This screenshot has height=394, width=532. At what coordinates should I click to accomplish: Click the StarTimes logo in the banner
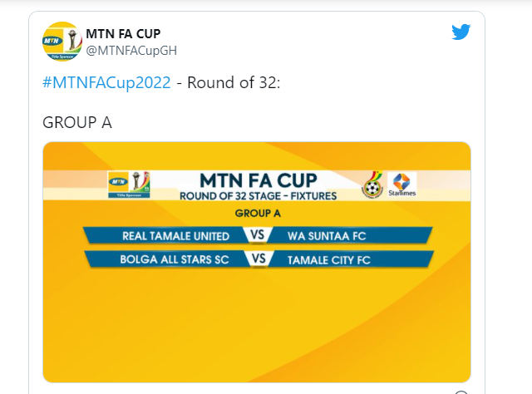[x=402, y=185]
